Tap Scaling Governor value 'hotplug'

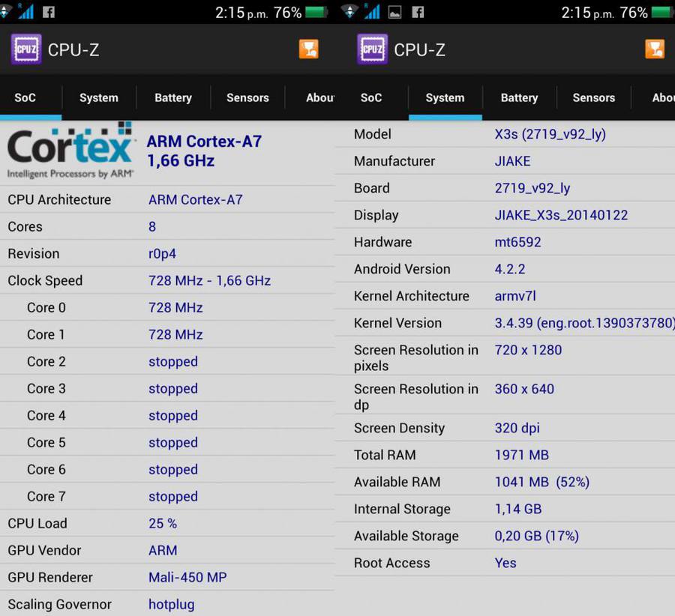coord(171,605)
